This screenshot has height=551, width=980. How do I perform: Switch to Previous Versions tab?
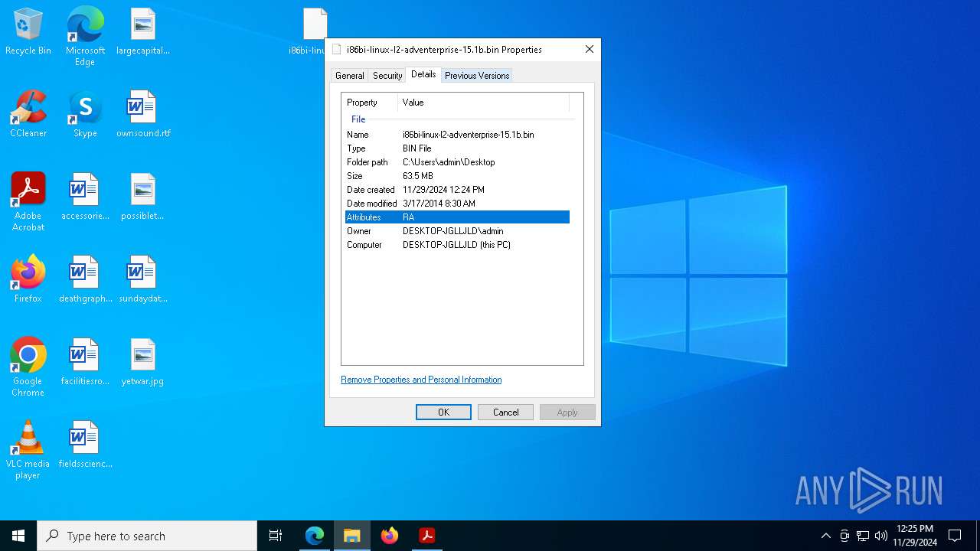[x=477, y=76]
